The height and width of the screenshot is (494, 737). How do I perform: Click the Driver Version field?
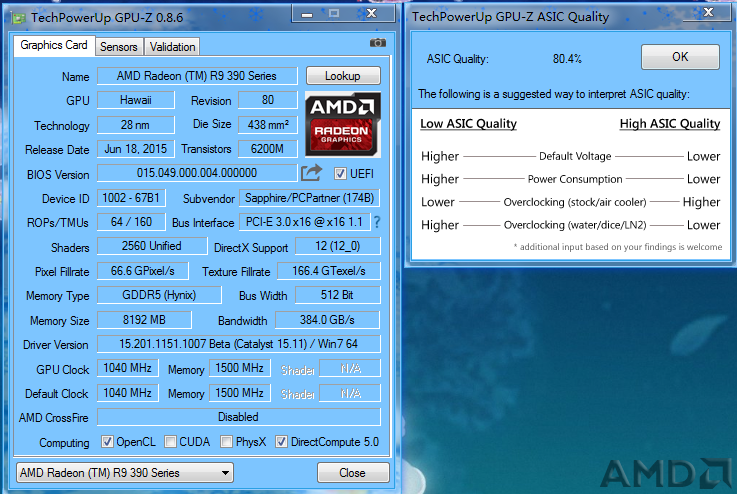tap(239, 344)
